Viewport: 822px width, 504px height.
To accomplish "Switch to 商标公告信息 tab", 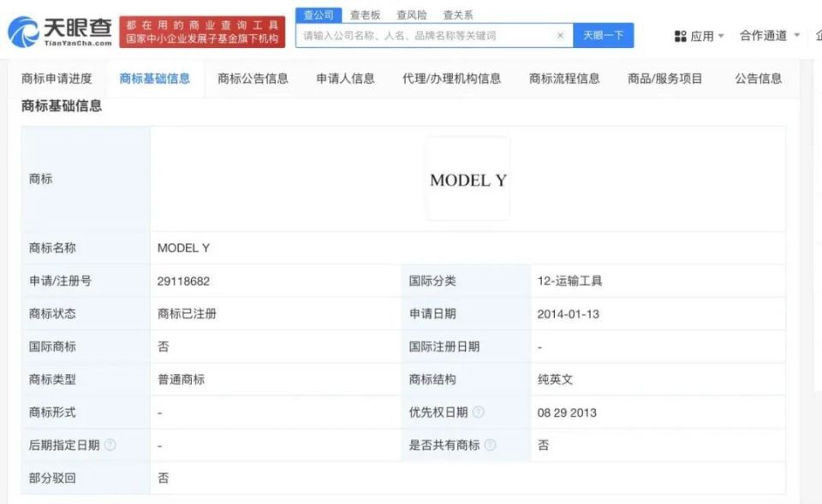I will coord(253,79).
